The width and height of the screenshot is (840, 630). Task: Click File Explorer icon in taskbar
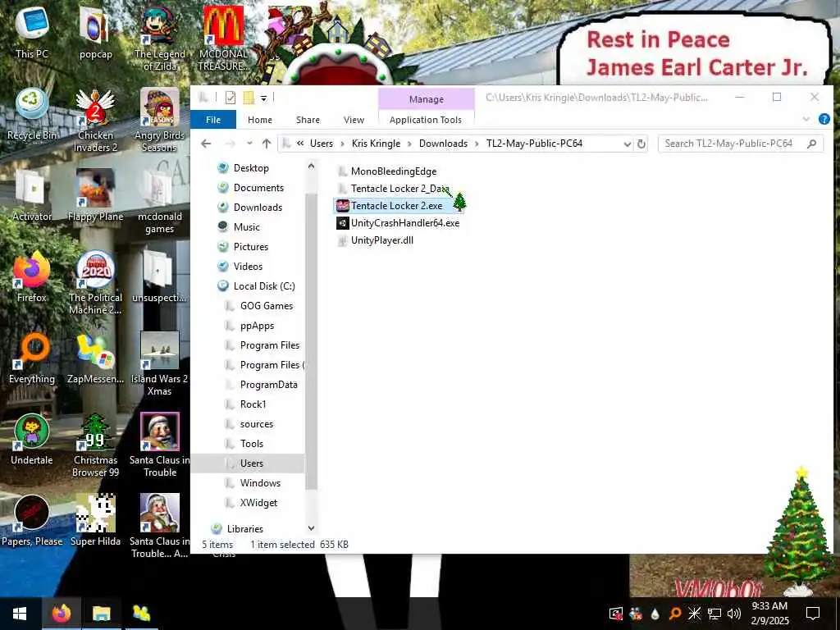tap(101, 614)
